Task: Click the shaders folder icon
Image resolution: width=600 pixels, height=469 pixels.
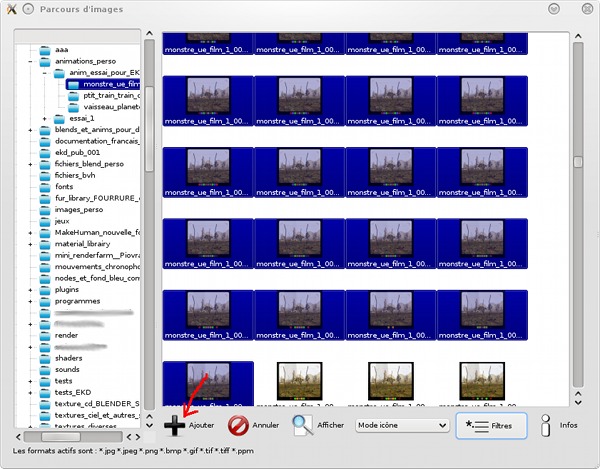Action: tap(45, 359)
